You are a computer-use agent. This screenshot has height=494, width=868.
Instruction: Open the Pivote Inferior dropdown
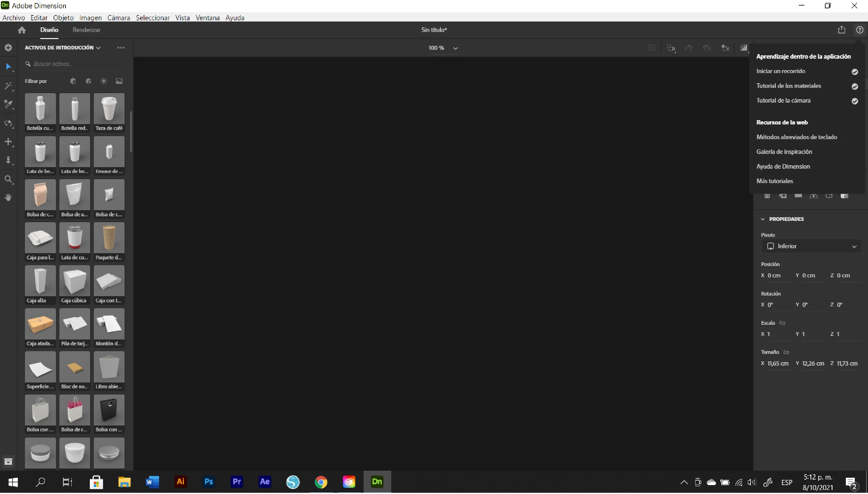(x=811, y=246)
